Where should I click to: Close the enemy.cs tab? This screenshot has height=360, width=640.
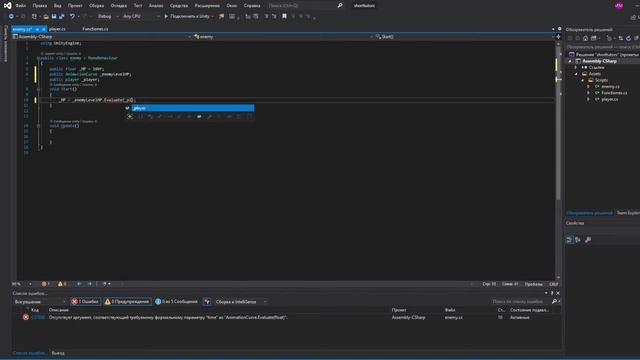click(44, 29)
